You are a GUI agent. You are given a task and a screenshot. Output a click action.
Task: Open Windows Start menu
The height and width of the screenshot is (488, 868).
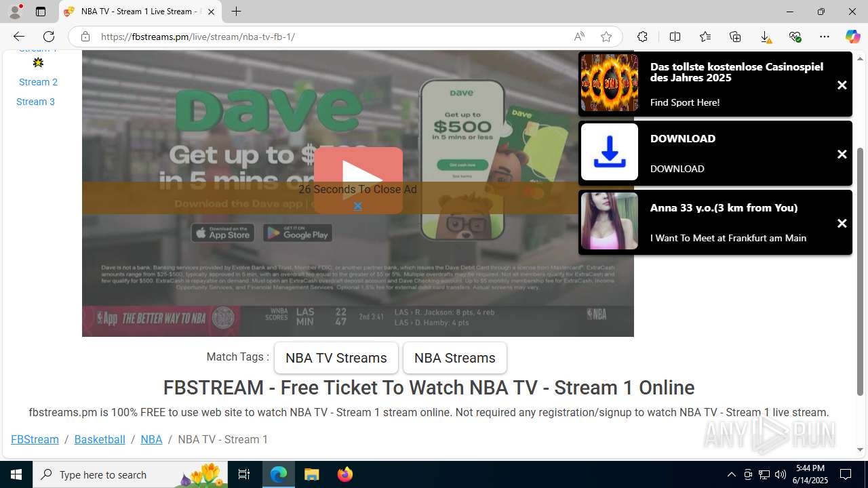click(x=16, y=474)
